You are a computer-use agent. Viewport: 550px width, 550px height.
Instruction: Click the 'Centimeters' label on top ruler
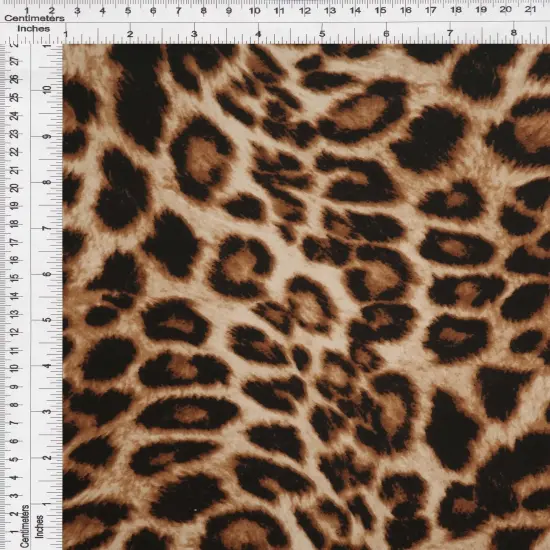(34, 18)
